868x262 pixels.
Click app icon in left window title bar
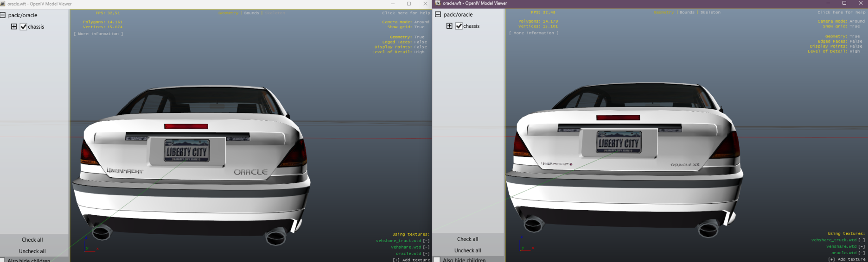[3, 4]
